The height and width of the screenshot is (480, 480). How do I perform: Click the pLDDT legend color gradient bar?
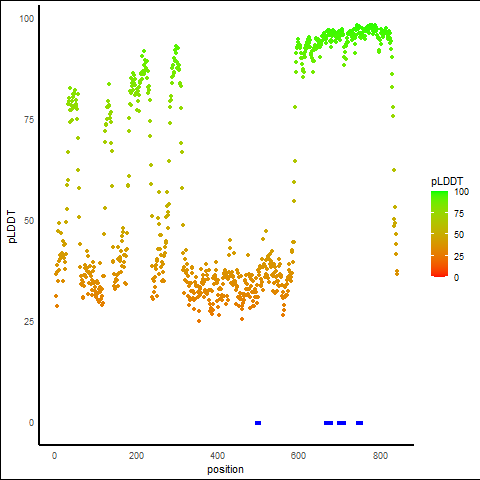point(439,234)
